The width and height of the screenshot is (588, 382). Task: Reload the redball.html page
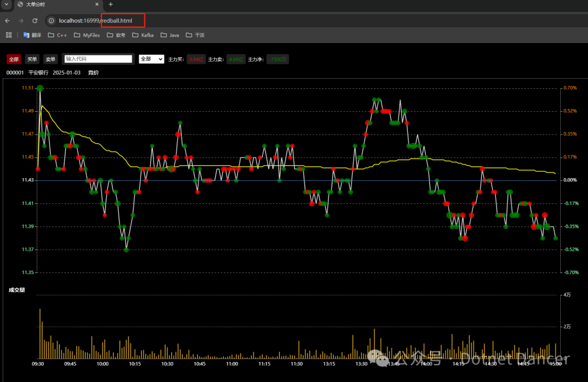click(x=35, y=21)
